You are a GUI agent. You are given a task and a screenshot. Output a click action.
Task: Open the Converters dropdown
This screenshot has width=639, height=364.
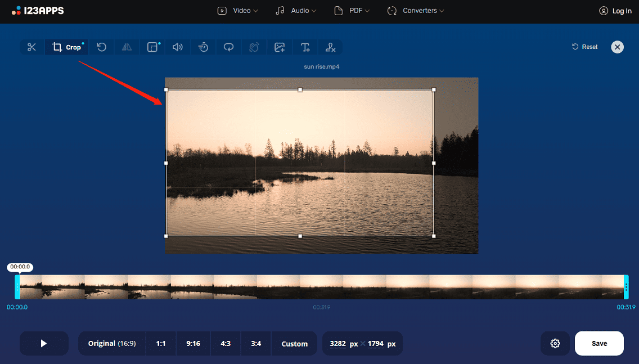tap(415, 10)
